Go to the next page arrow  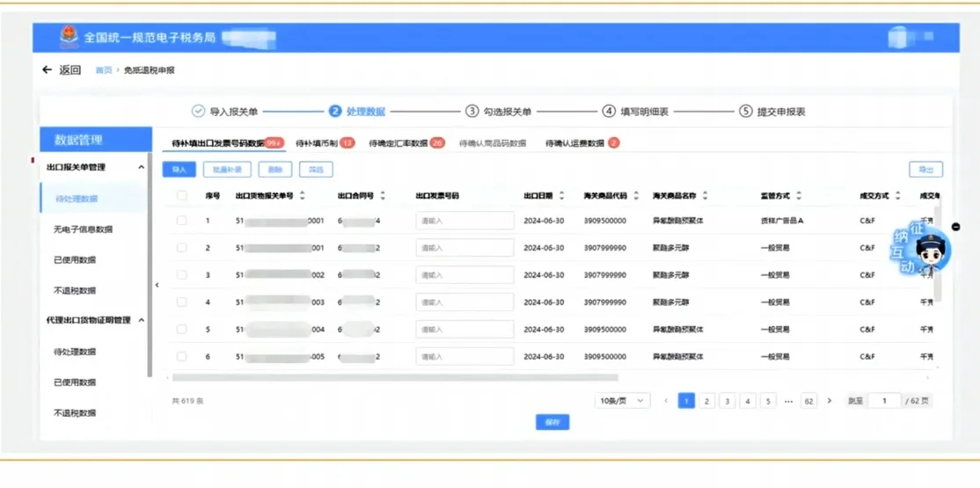[830, 401]
